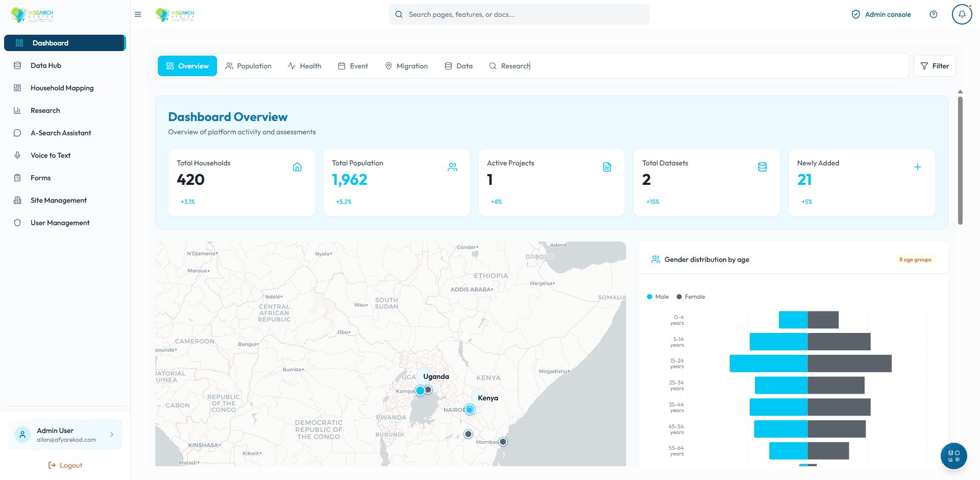980x480 pixels.
Task: Click the Voice to Text microphone icon
Action: (17, 155)
